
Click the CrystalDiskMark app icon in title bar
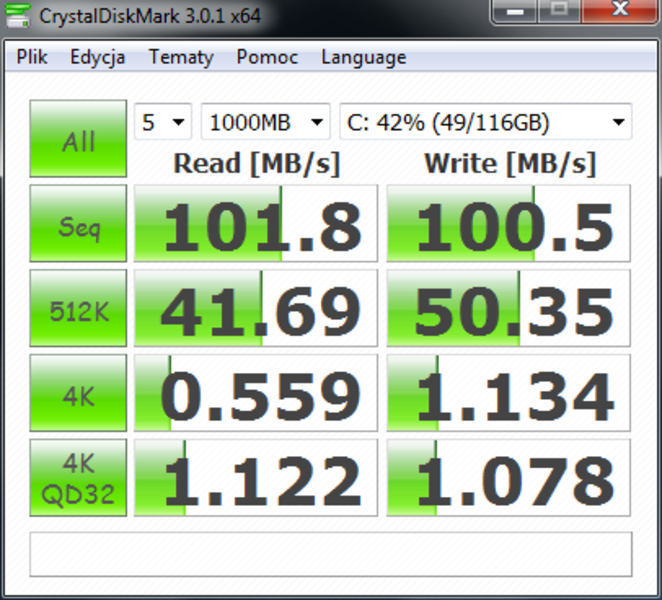(x=17, y=16)
